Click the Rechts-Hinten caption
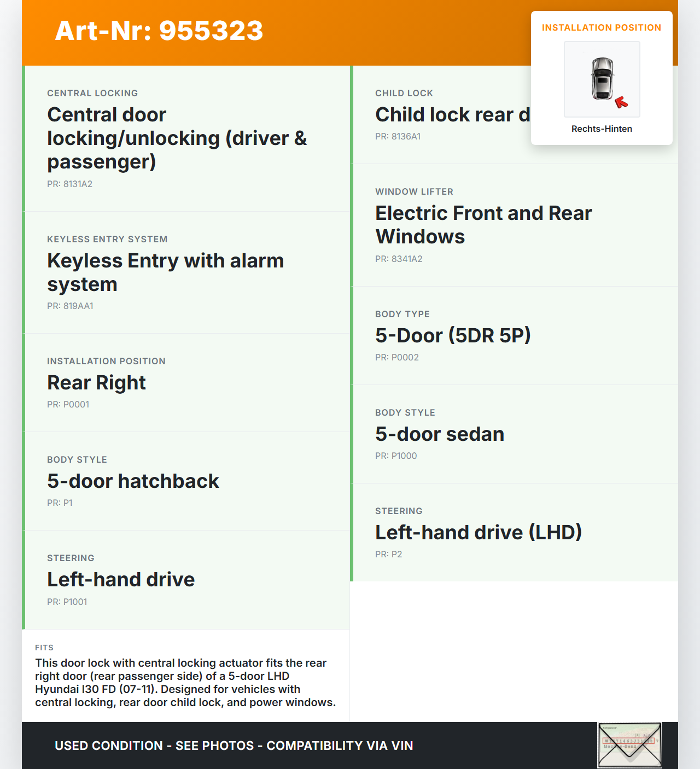 pyautogui.click(x=602, y=129)
